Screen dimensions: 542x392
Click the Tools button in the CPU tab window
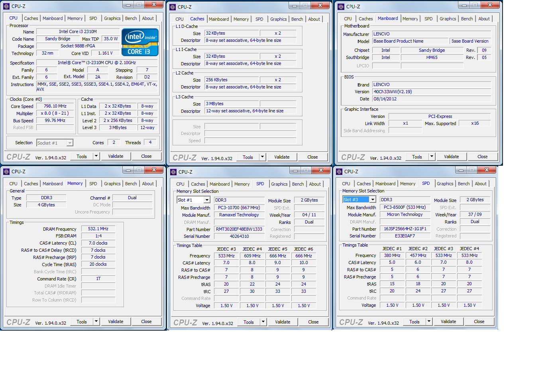[x=82, y=156]
